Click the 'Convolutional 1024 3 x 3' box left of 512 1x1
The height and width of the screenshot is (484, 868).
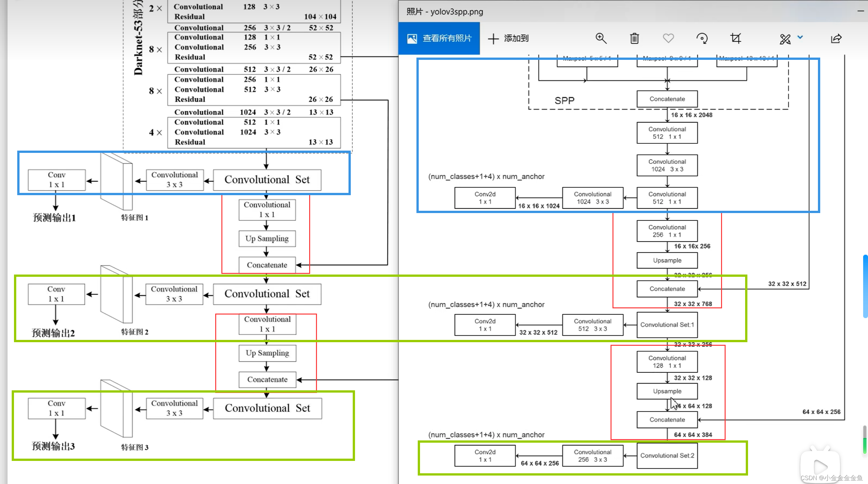click(x=593, y=198)
